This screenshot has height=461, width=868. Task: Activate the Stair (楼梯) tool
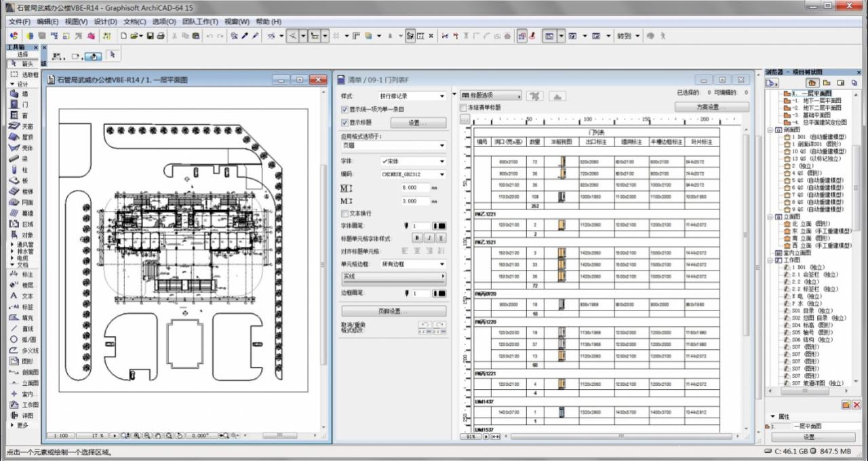20,191
